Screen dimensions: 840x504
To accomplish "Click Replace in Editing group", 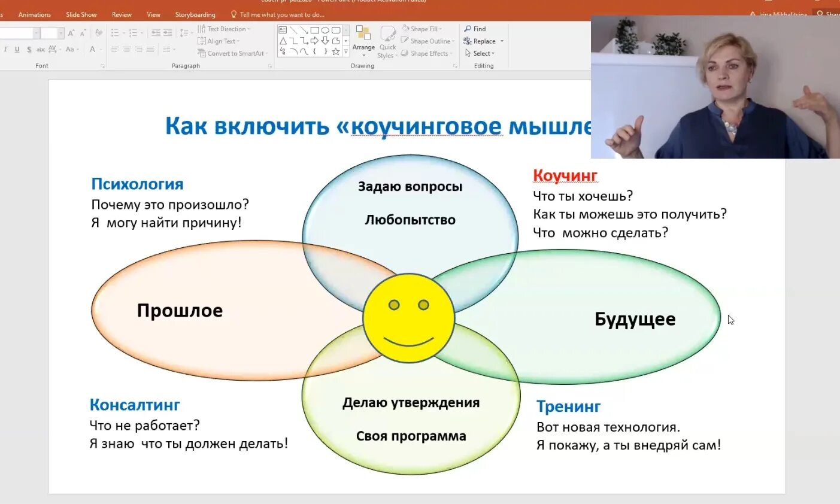I will (x=480, y=41).
